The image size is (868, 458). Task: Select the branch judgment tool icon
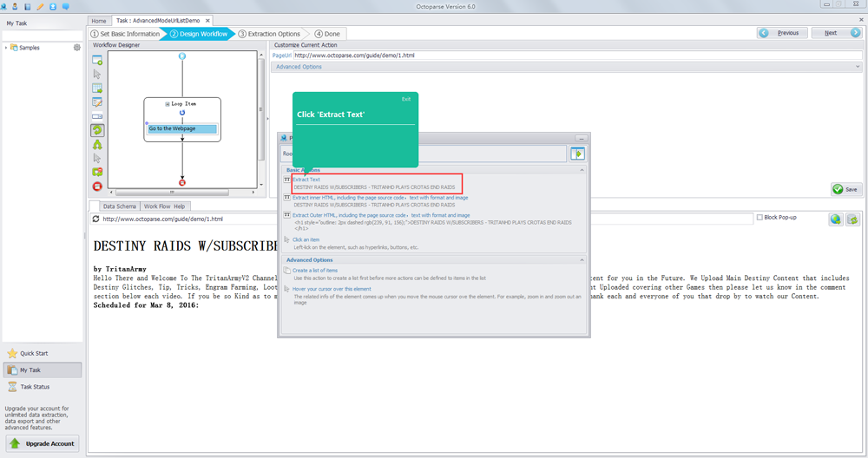[x=97, y=144]
